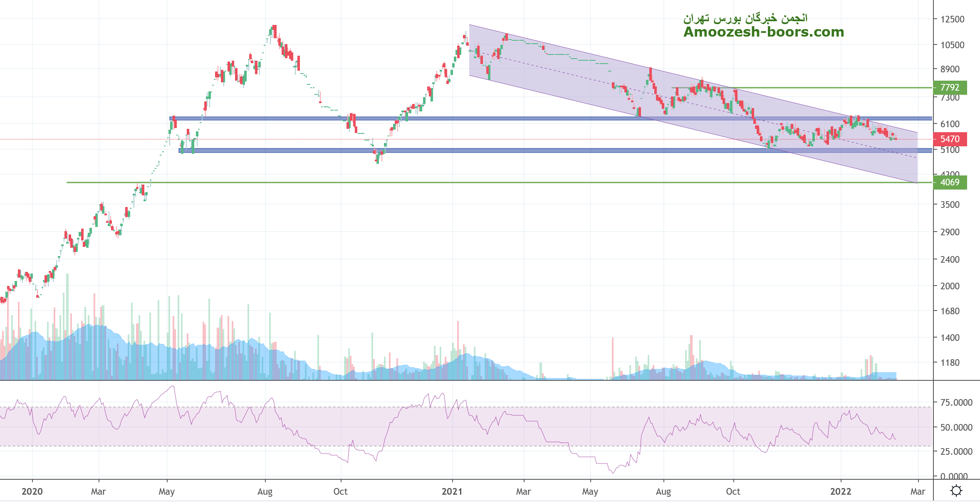
Task: Click the 5470 red current price label
Action: tap(950, 139)
